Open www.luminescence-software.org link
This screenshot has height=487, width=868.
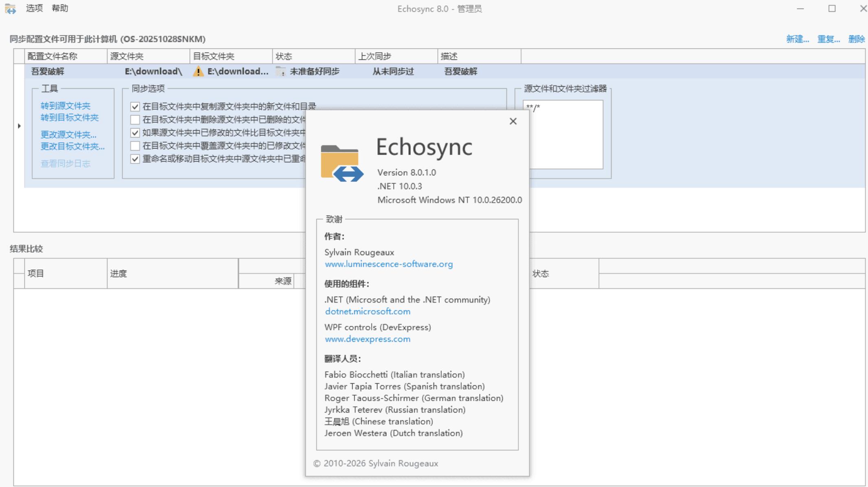(x=388, y=264)
